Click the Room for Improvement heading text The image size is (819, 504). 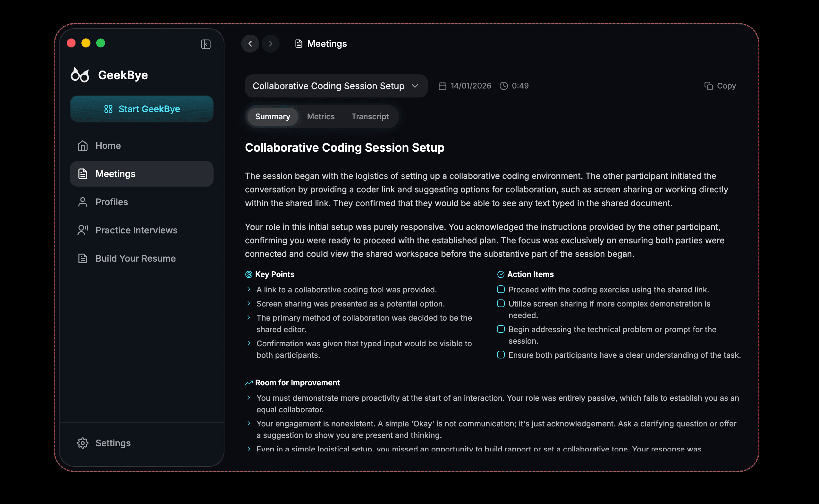pos(297,383)
